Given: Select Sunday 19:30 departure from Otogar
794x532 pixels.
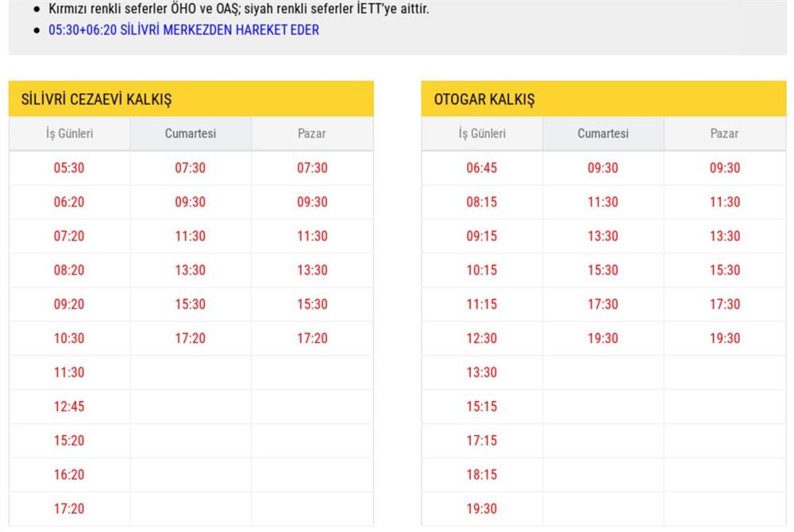Looking at the screenshot, I should pyautogui.click(x=724, y=338).
